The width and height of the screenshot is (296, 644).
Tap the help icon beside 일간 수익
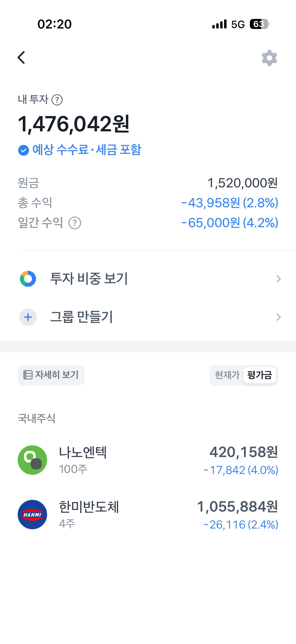pos(75,223)
